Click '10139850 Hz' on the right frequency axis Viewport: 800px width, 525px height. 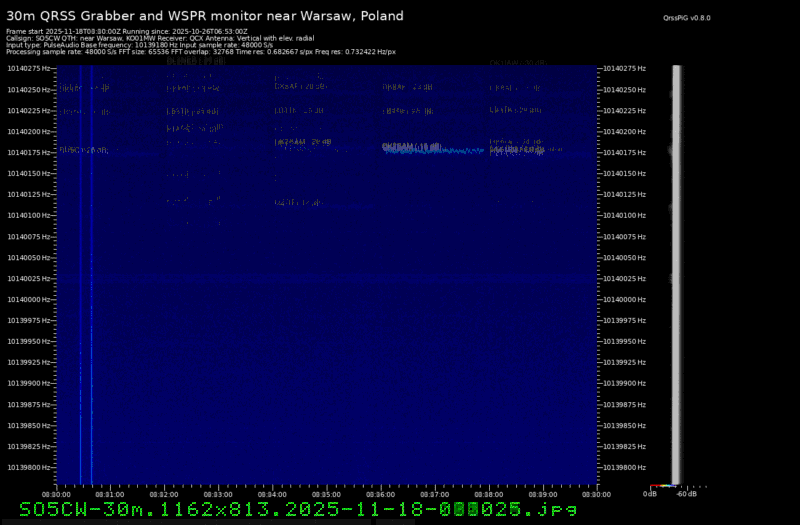pos(624,426)
